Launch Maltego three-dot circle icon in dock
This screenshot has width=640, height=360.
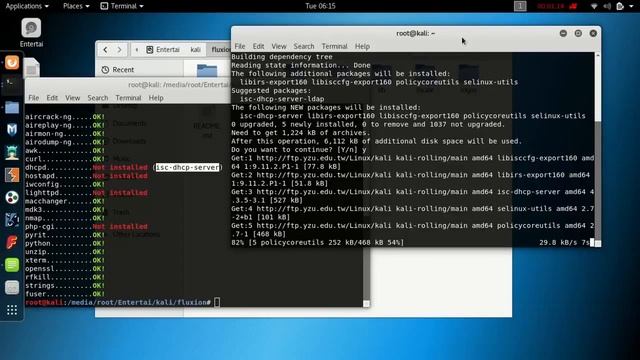point(12,198)
